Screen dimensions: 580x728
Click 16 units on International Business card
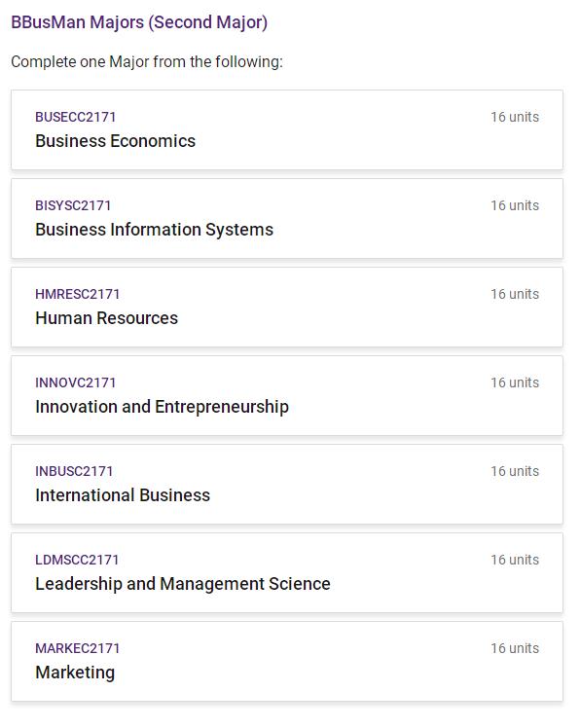coord(515,472)
